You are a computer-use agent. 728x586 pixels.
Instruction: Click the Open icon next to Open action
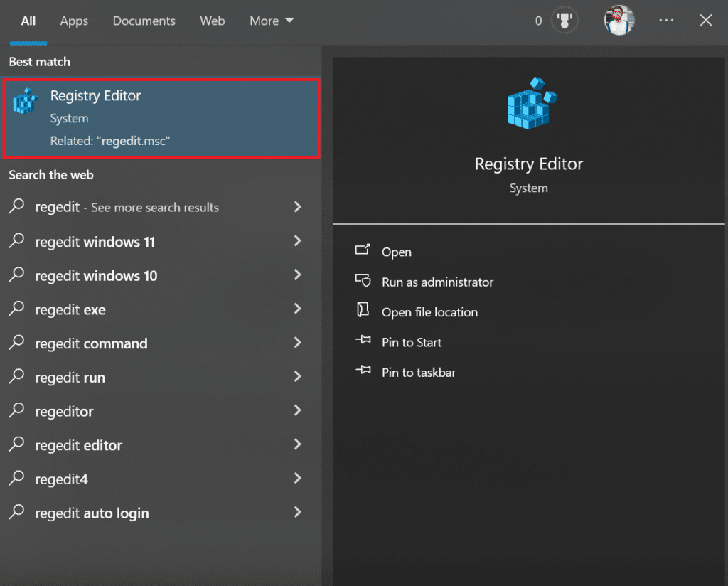(x=363, y=251)
